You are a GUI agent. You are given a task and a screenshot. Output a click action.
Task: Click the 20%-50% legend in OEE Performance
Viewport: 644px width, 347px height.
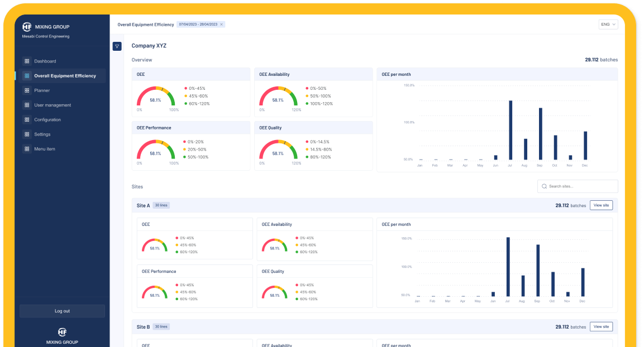coord(195,150)
